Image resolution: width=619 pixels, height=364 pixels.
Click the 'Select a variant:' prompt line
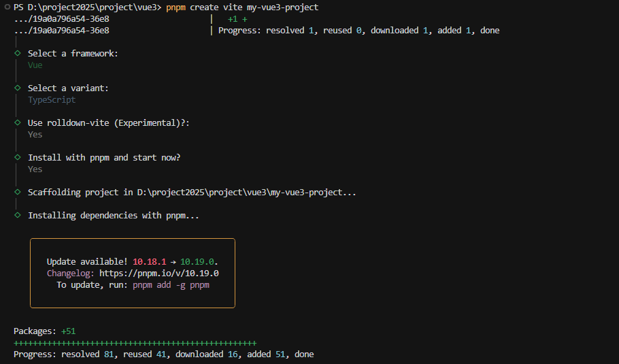pyautogui.click(x=68, y=88)
